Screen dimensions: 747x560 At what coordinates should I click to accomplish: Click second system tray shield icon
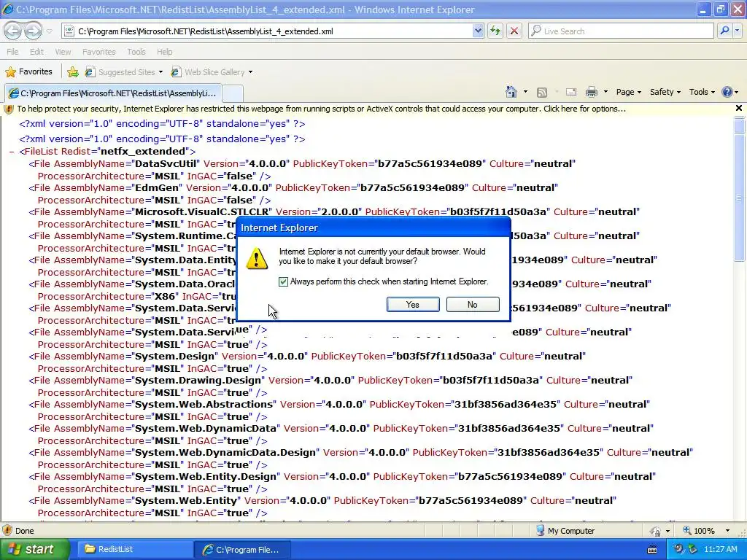[x=692, y=550]
